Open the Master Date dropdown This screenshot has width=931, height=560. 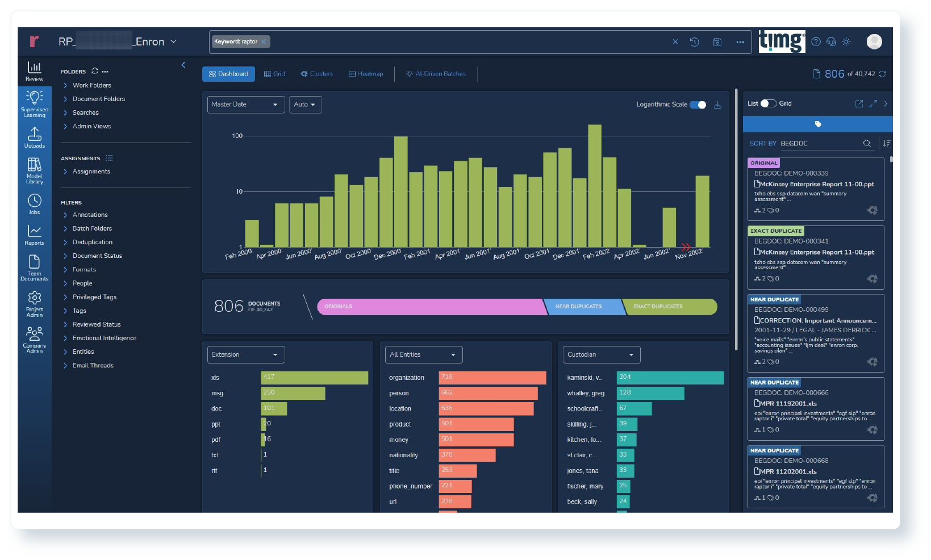click(x=245, y=105)
